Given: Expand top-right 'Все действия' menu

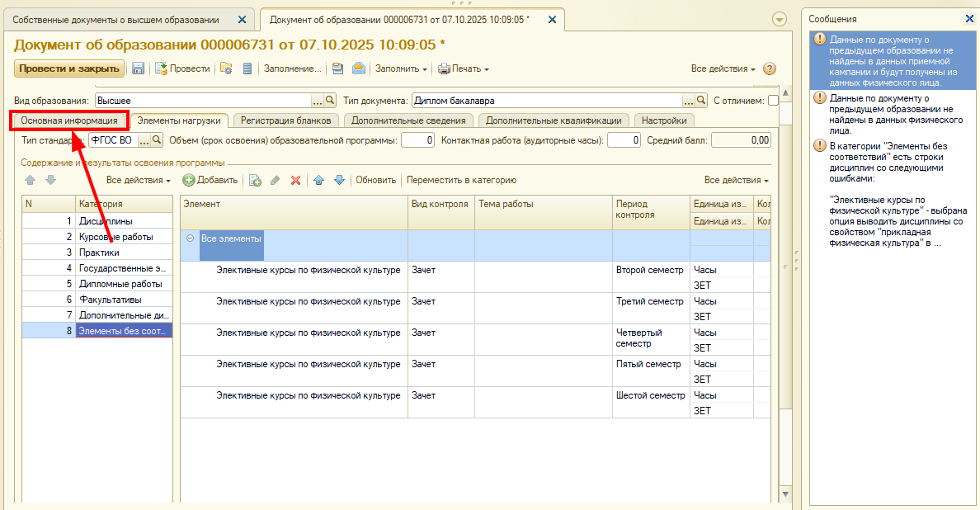Looking at the screenshot, I should point(723,69).
